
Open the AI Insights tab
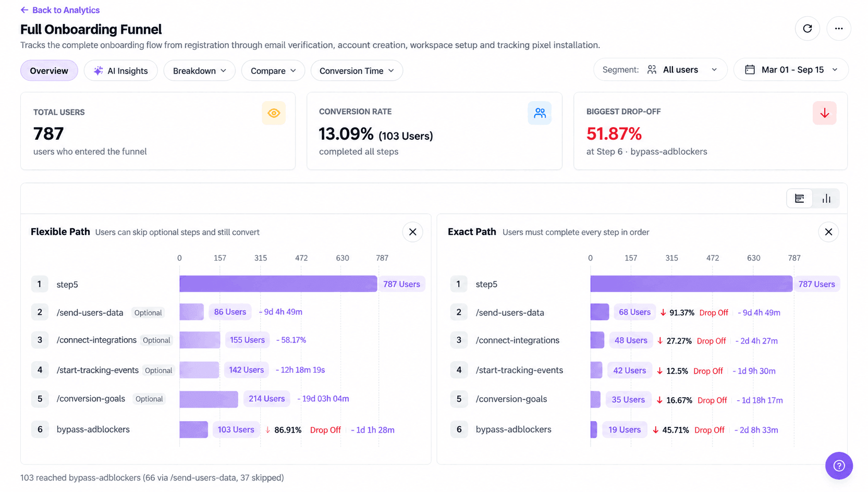tap(120, 71)
